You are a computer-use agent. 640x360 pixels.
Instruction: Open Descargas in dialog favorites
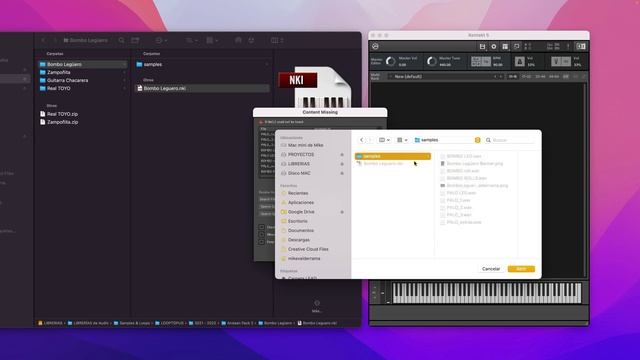(299, 240)
